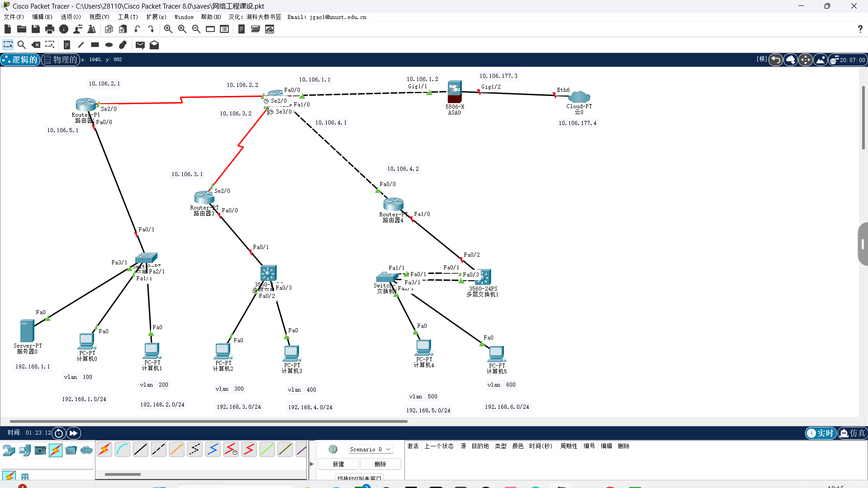Activate the Inspect magnifier tool
868x488 pixels.
21,45
